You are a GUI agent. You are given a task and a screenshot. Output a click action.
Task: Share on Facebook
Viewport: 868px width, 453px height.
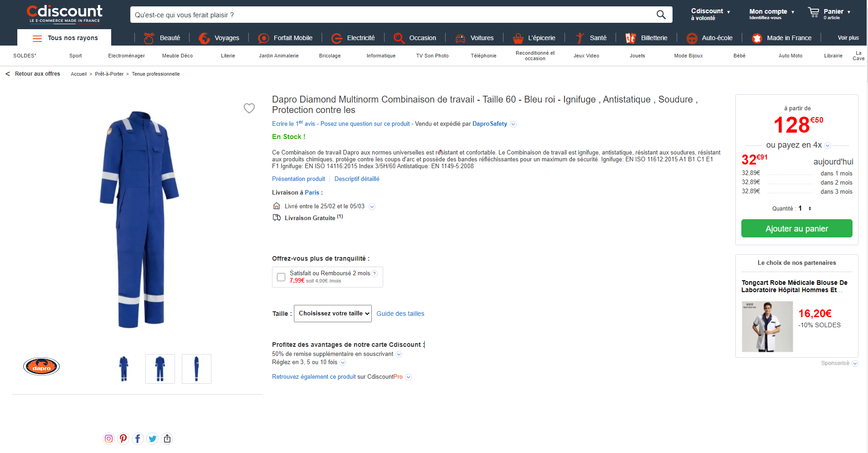point(138,438)
